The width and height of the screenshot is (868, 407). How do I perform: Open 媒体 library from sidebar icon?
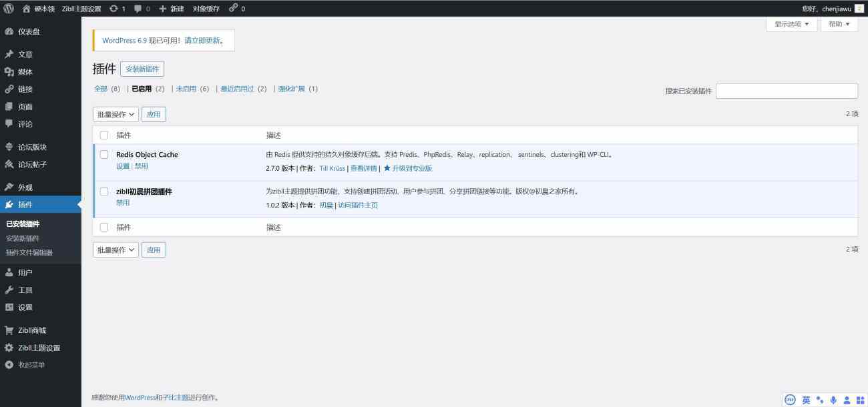(10, 71)
